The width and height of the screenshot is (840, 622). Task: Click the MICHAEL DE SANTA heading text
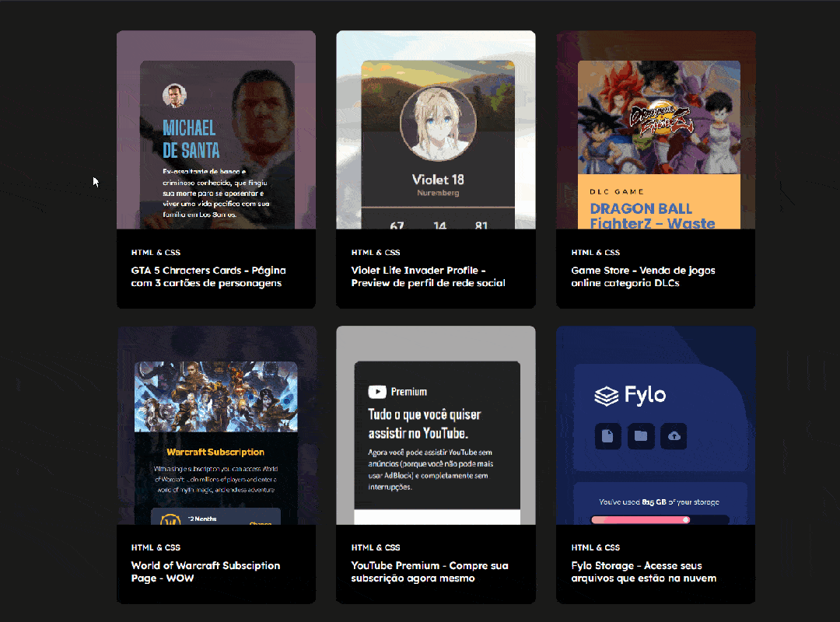tap(191, 139)
